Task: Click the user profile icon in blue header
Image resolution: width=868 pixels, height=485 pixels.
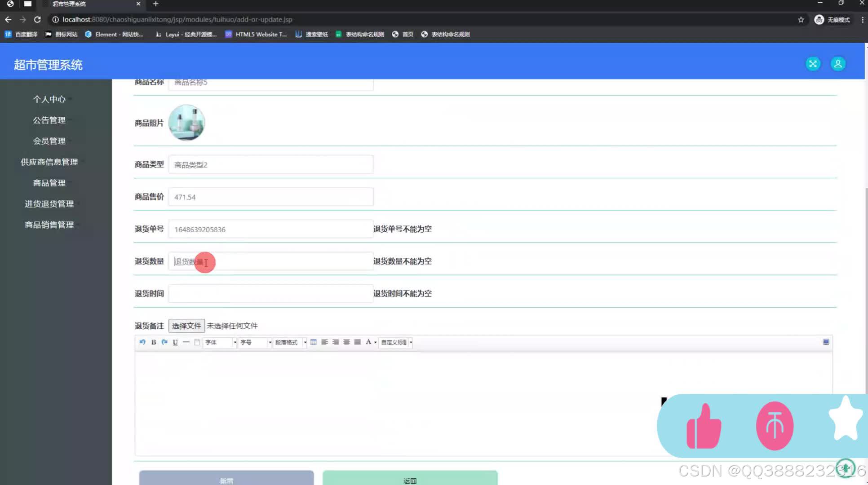Action: point(837,64)
